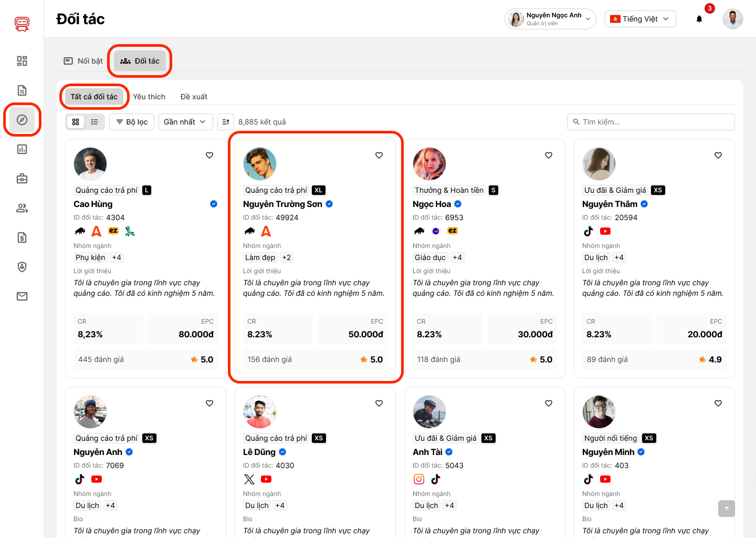Expand the Gần nhất sort dropdown
Screen dimensions: 756x538
[185, 122]
